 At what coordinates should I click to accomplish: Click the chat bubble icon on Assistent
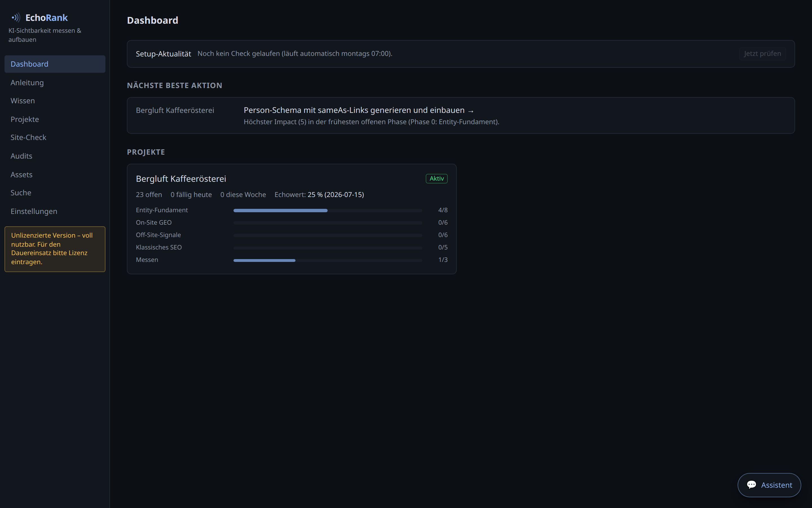(x=751, y=485)
